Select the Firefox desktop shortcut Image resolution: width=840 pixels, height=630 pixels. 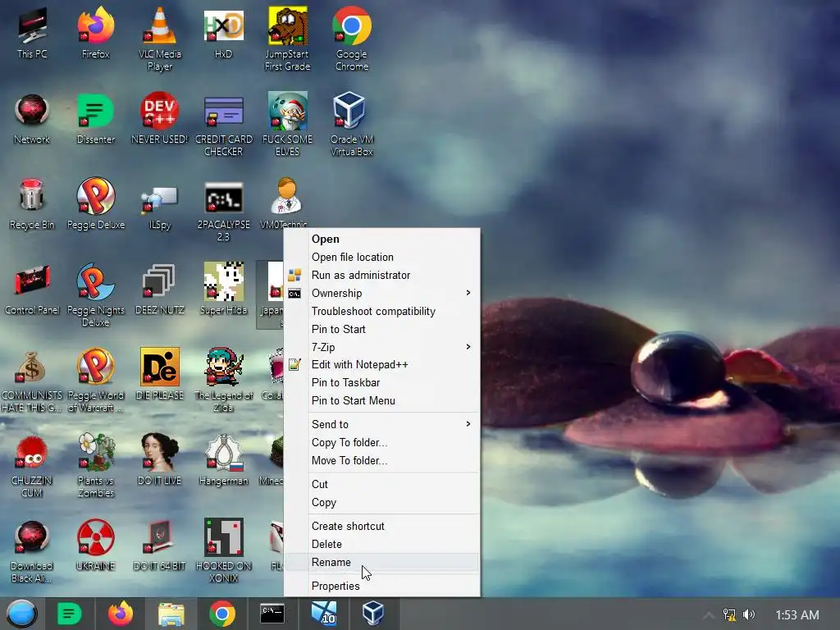point(95,33)
